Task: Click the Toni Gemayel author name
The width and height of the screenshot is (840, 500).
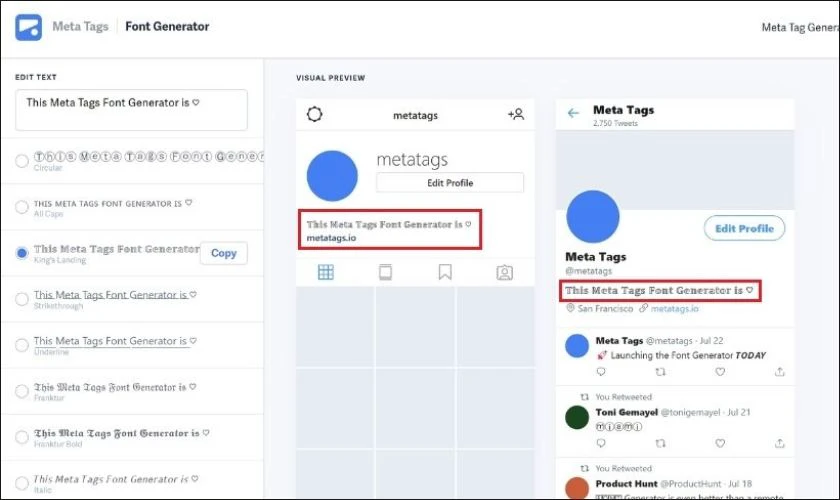Action: pyautogui.click(x=627, y=412)
